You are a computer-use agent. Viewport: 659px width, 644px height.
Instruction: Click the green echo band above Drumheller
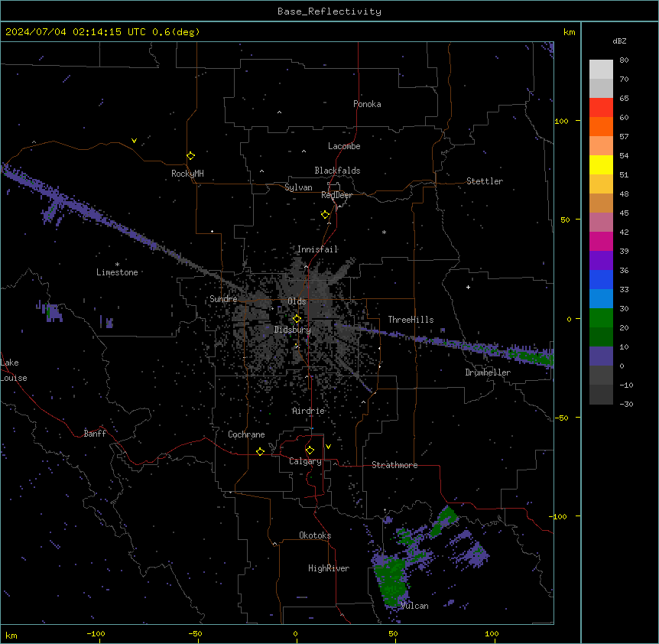pos(531,356)
